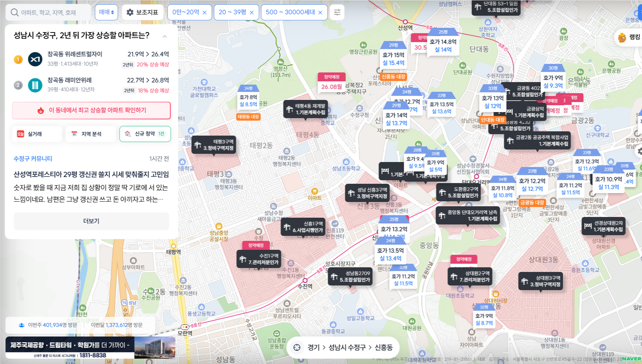Open the 성남동2709 조합설립인가 marker

pos(350,277)
